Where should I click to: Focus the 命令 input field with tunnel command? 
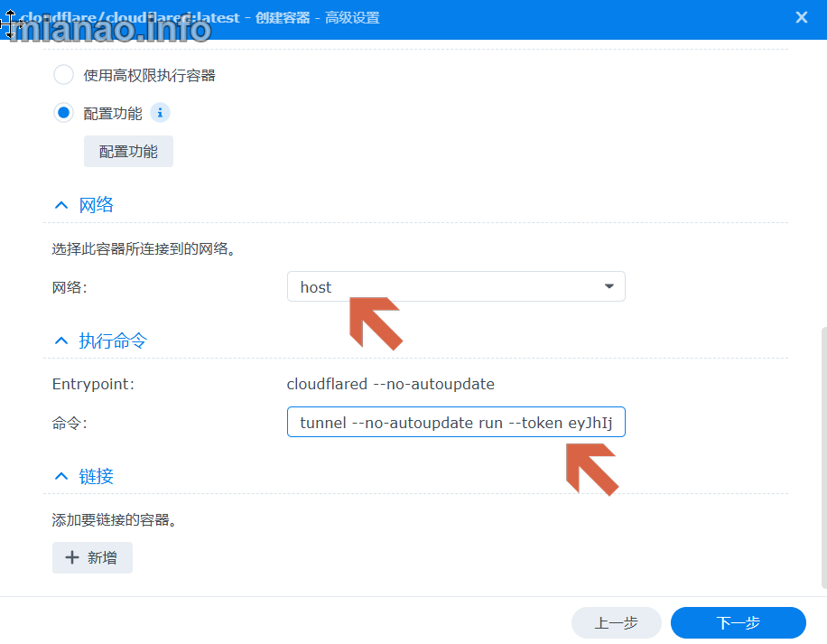tap(456, 422)
